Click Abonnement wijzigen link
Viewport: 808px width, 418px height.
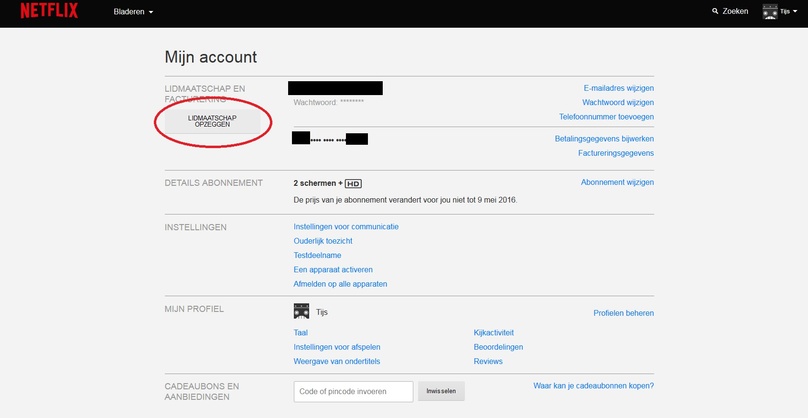(617, 182)
